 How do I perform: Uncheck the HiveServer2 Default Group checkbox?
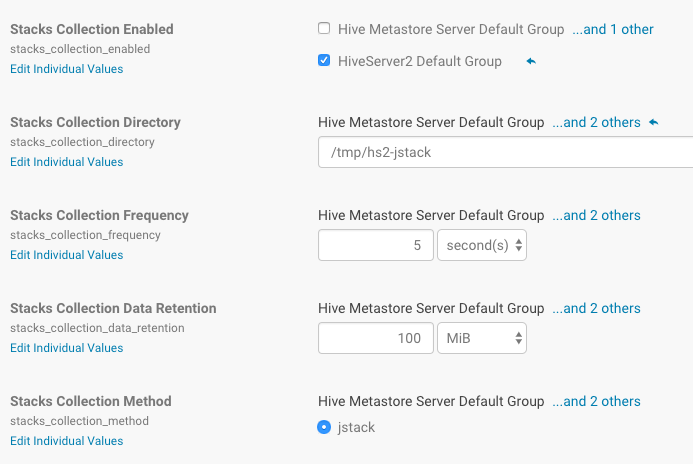click(324, 61)
